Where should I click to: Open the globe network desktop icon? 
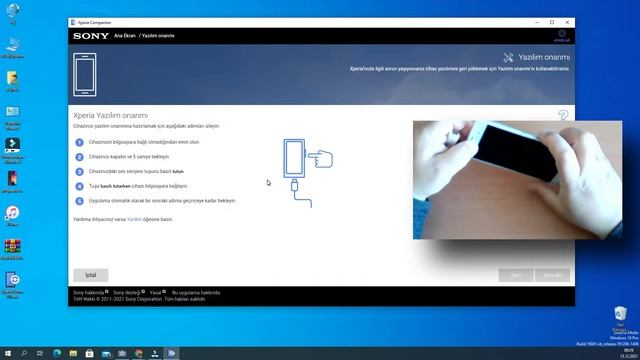[13, 13]
